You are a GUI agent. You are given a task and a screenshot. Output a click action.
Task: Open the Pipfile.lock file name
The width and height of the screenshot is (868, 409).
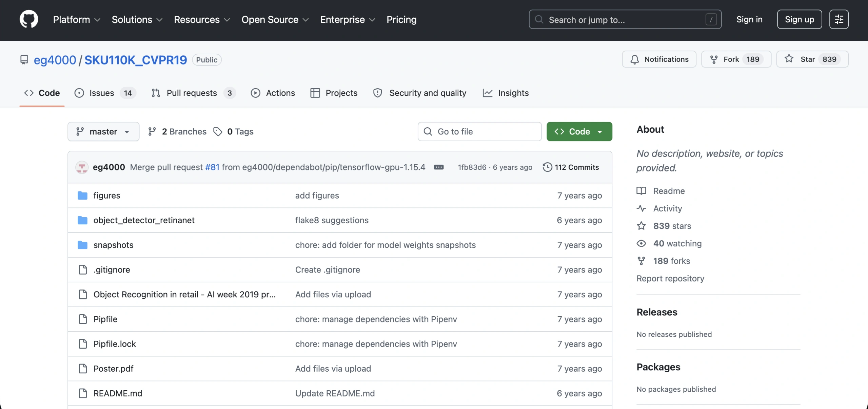(115, 344)
